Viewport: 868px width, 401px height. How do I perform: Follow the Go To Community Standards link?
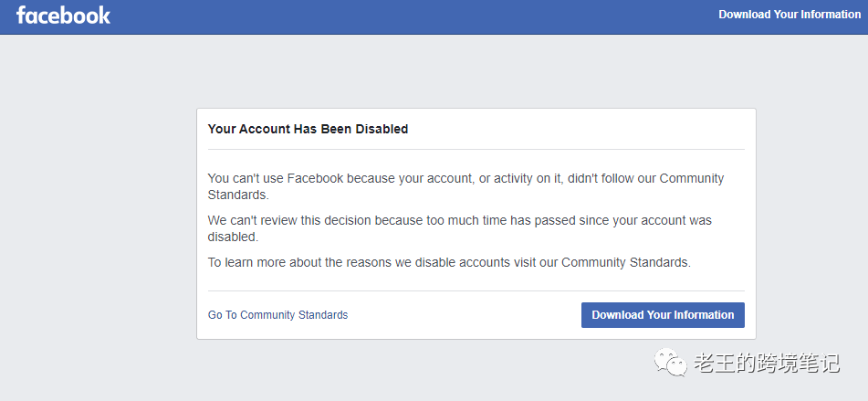tap(277, 315)
